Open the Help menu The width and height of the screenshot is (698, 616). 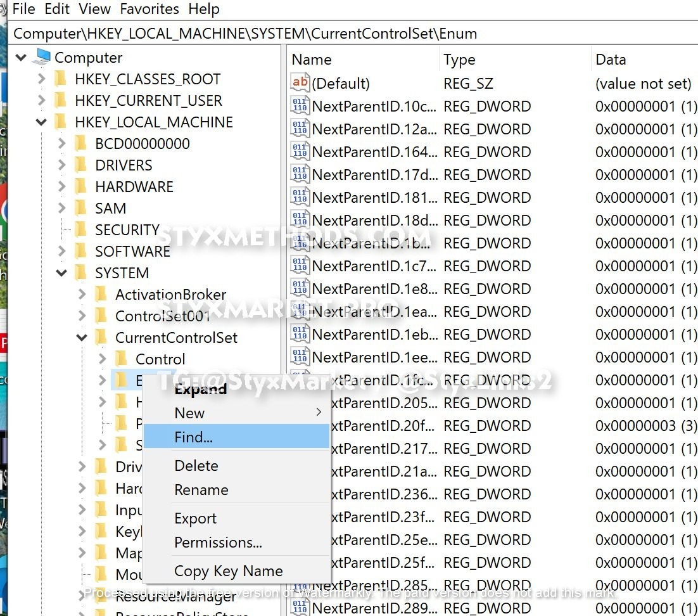203,9
